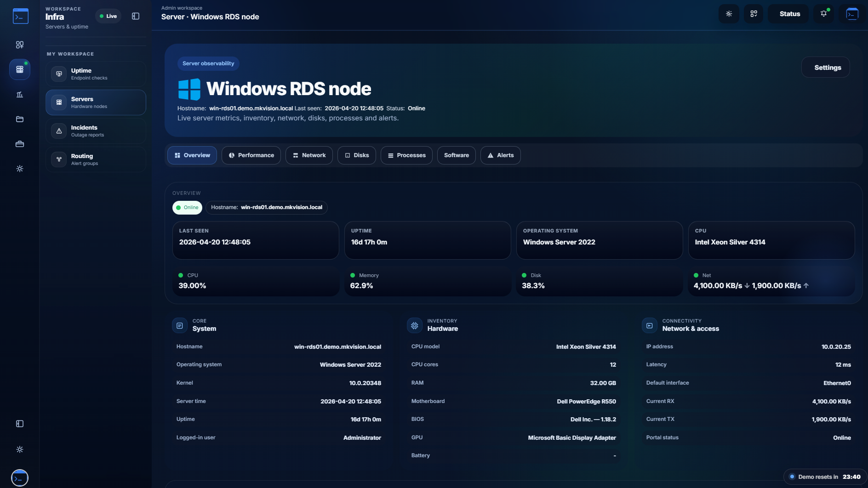Click the CPU Intel Xeon Silver 4314 card

[771, 240]
